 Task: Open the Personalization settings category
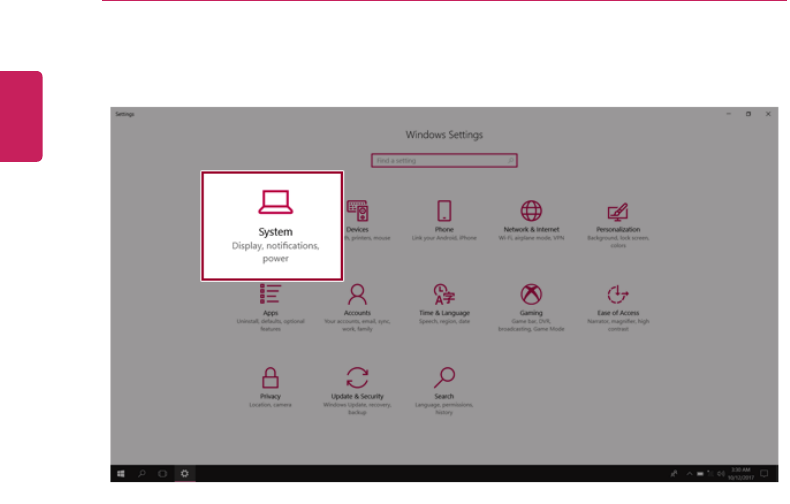pyautogui.click(x=618, y=224)
